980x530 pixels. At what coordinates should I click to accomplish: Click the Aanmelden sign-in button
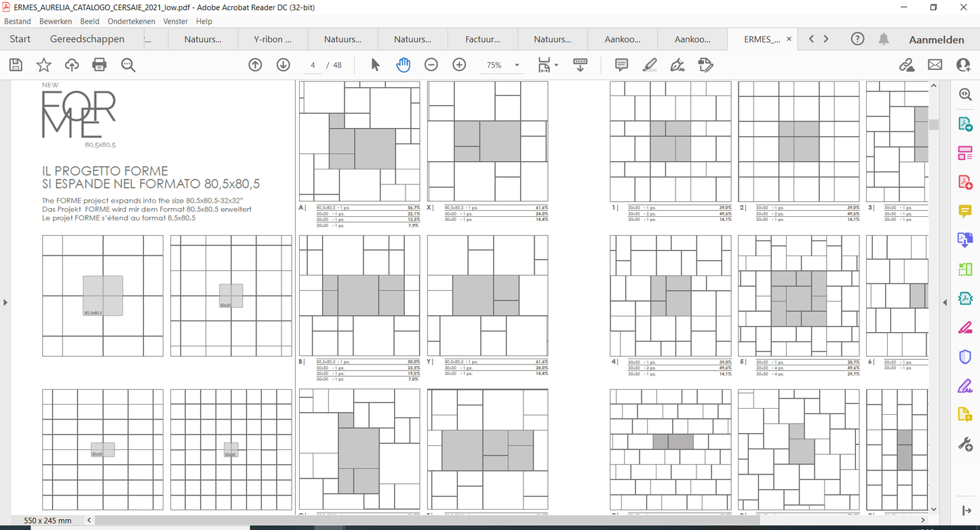936,39
